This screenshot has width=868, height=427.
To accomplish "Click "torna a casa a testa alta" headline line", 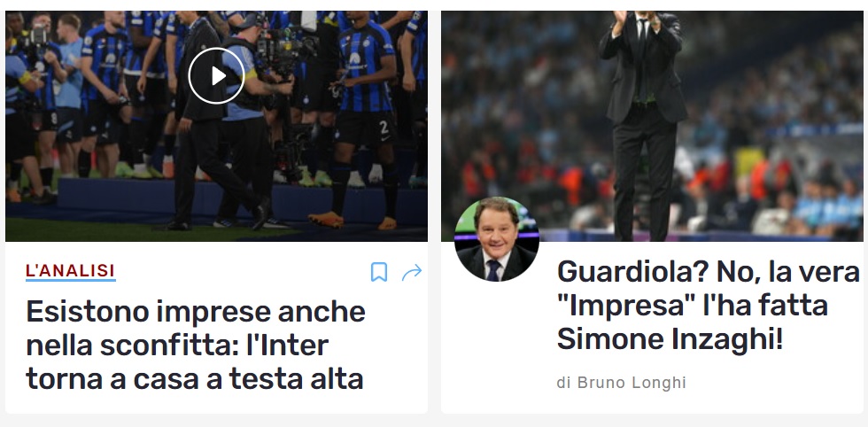I will click(x=194, y=379).
